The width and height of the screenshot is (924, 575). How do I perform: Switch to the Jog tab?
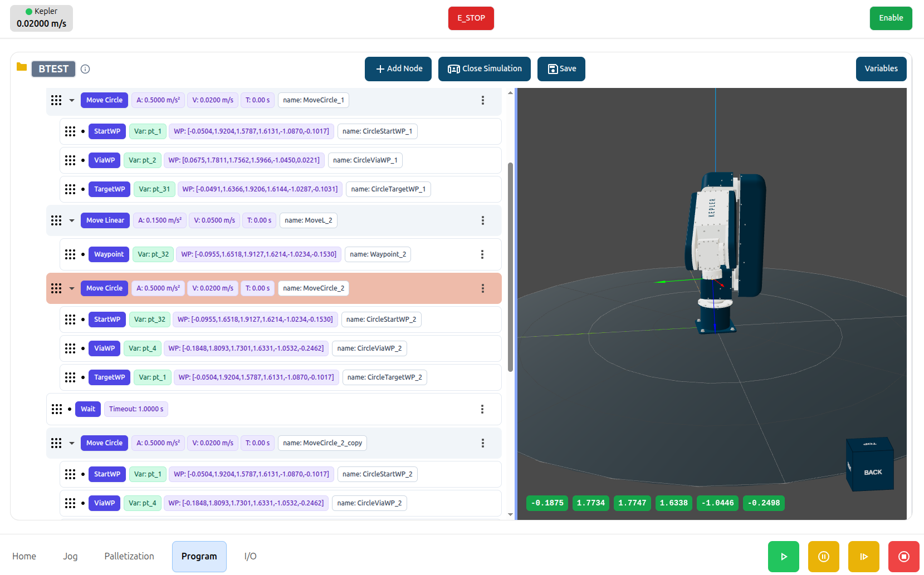(70, 557)
